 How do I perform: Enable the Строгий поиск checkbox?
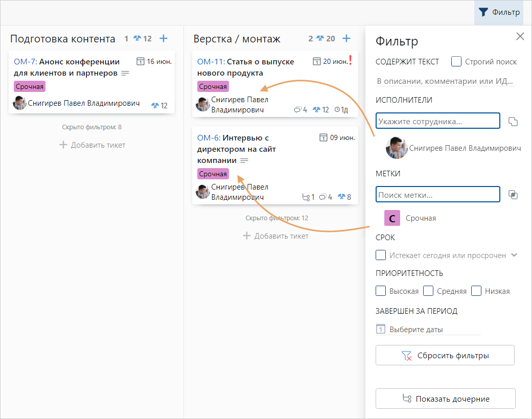(x=457, y=62)
